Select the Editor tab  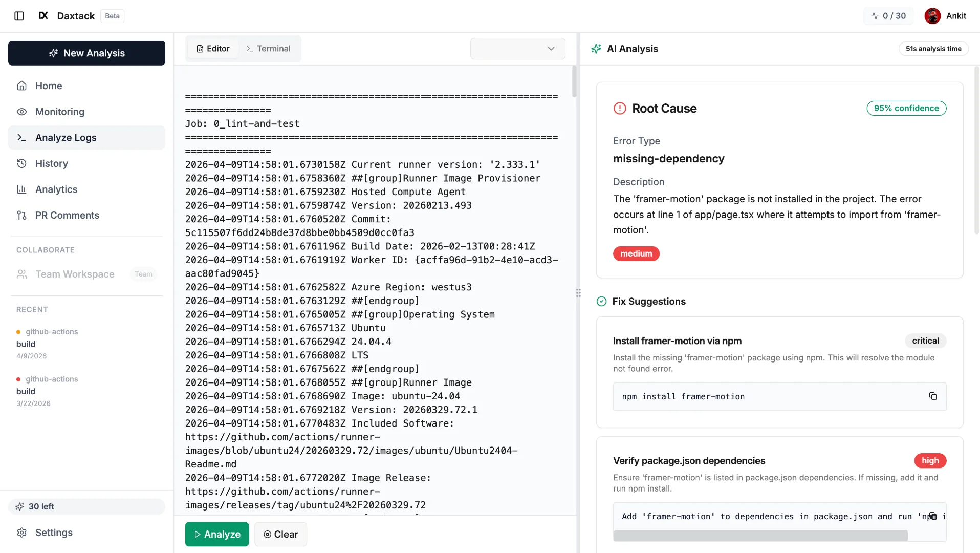(213, 49)
